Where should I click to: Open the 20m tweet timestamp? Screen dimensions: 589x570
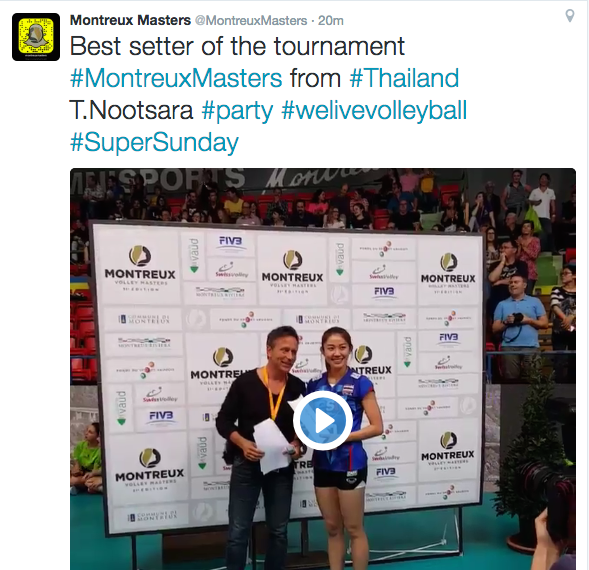[x=331, y=21]
